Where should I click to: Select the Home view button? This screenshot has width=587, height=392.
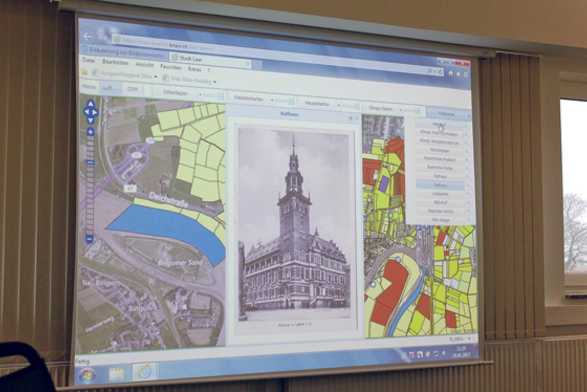[89, 87]
